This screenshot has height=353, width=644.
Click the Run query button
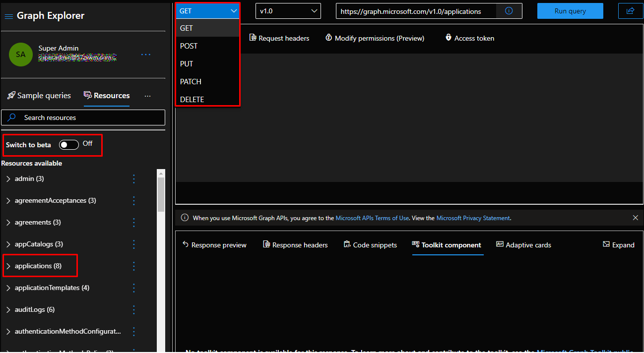[570, 11]
